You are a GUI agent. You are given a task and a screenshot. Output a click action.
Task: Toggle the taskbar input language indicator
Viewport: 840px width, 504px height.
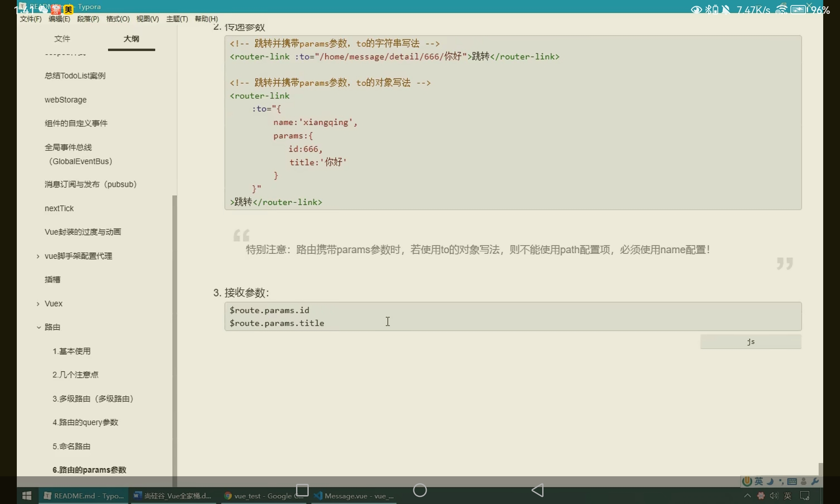(x=787, y=496)
